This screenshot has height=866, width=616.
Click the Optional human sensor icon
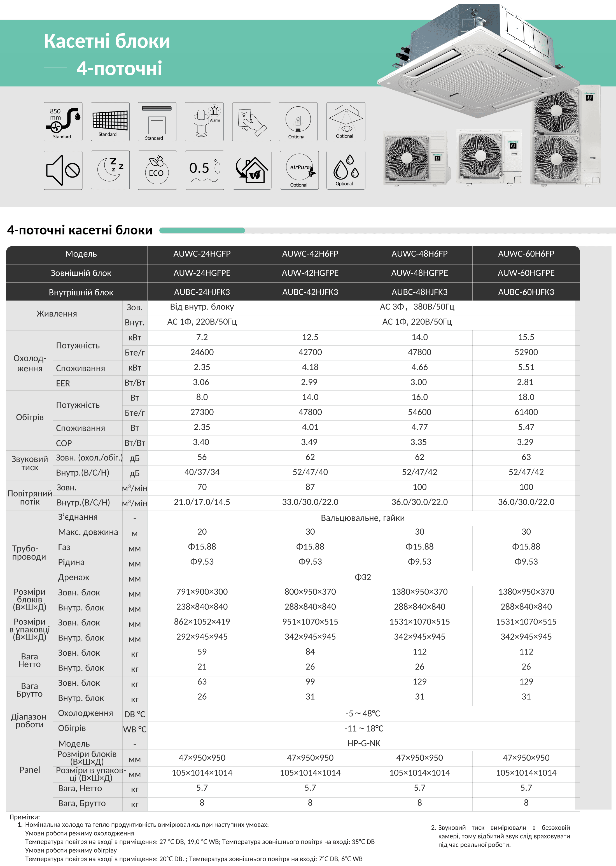pos(346,121)
